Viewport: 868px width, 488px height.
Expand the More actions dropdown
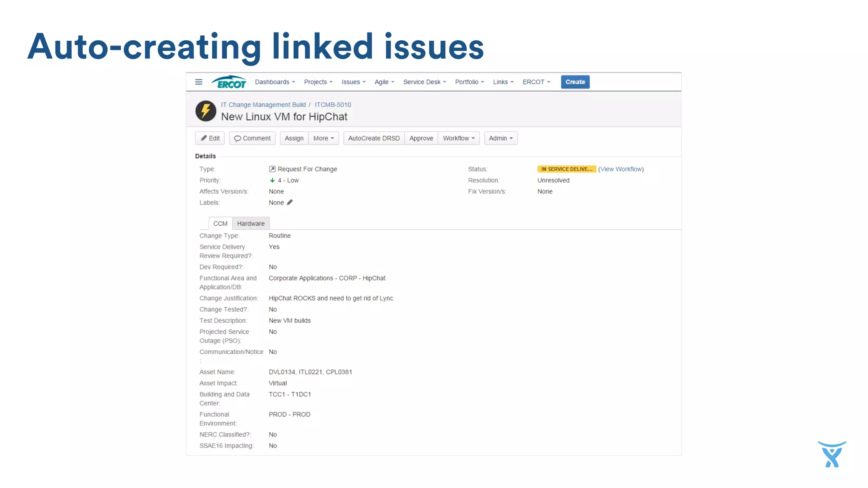[x=323, y=138]
